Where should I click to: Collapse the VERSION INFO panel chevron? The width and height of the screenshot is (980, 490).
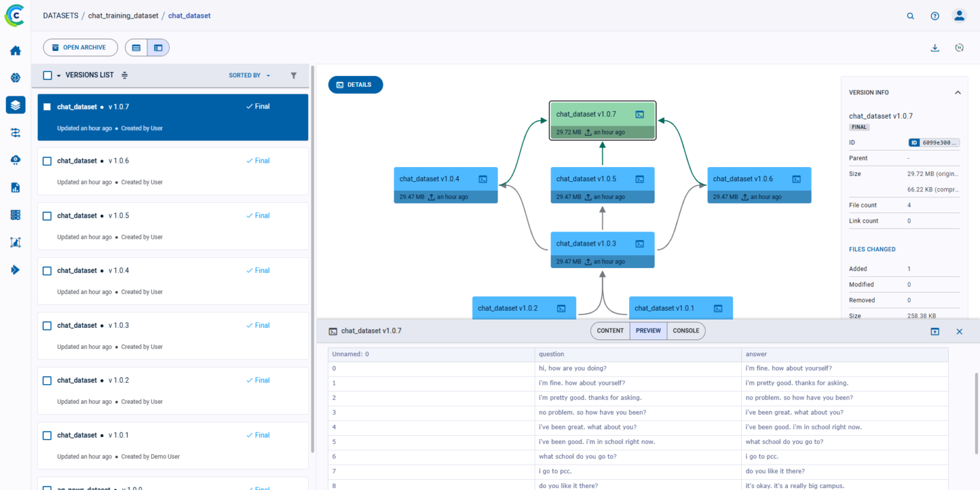tap(958, 92)
